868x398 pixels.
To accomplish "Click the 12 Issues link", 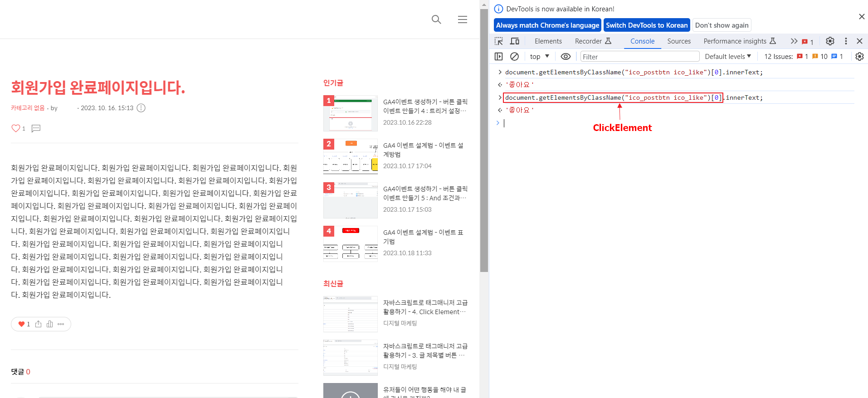I will (803, 57).
